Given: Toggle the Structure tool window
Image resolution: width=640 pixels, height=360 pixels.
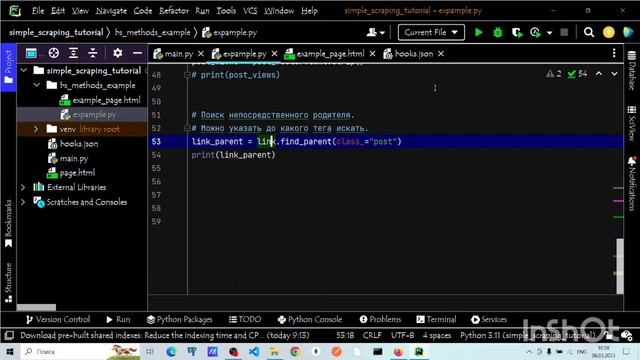Looking at the screenshot, I should click(x=8, y=282).
